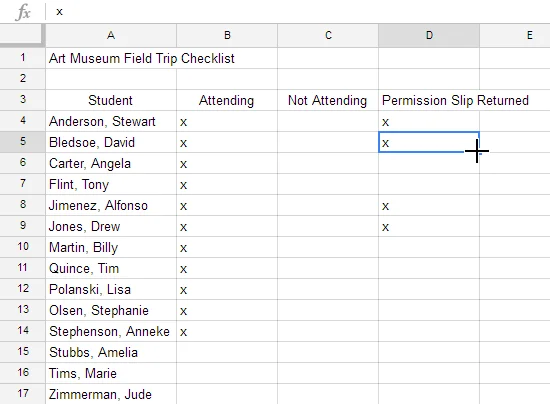Image resolution: width=550 pixels, height=404 pixels.
Task: Select Attending x for Jones, Drew
Action: coord(227,227)
